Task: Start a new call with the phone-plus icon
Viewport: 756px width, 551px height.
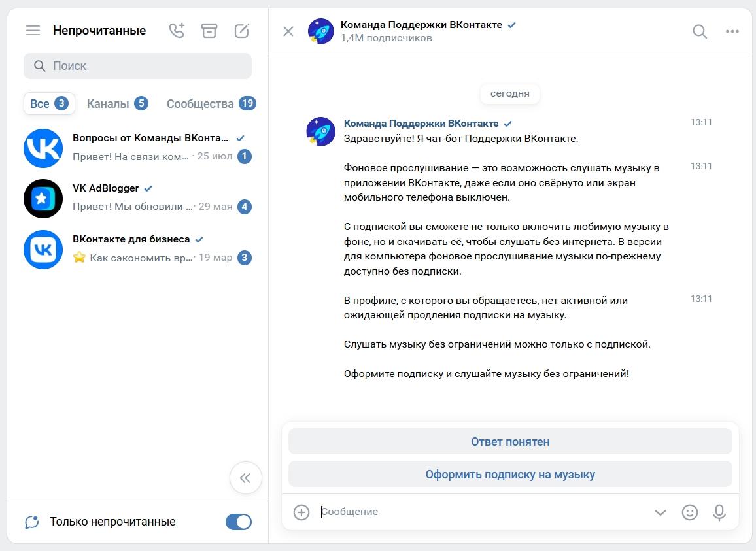Action: [x=177, y=31]
